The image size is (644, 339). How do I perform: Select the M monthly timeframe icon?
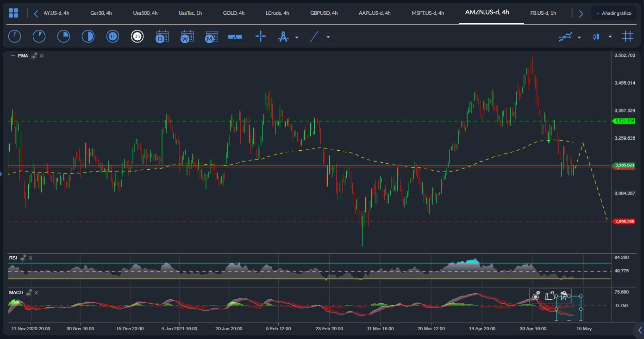tap(211, 36)
